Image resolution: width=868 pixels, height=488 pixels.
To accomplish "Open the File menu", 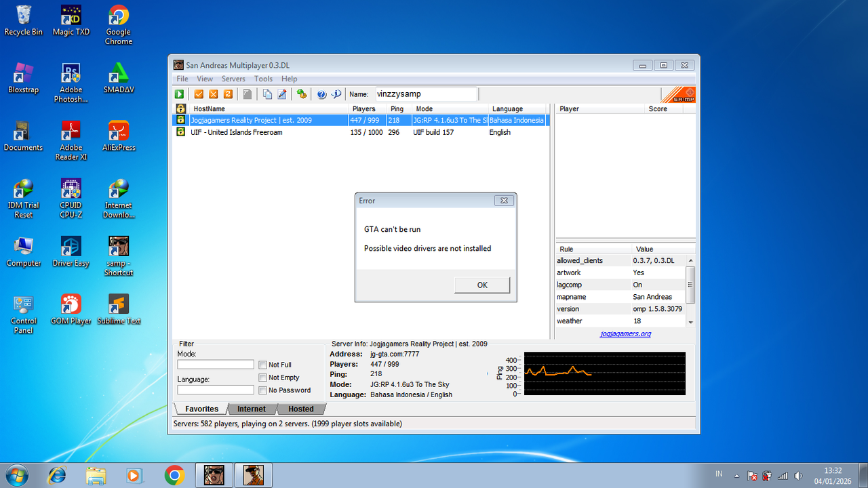I will point(182,79).
